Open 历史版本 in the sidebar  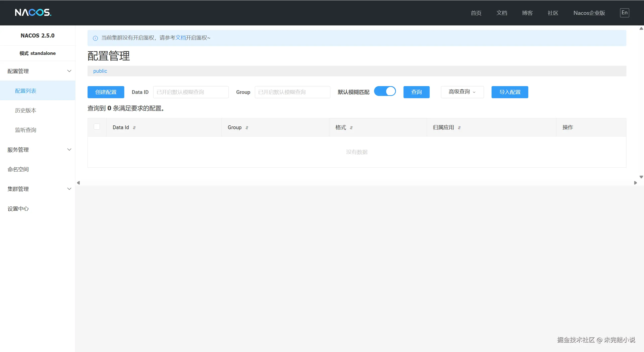click(26, 110)
